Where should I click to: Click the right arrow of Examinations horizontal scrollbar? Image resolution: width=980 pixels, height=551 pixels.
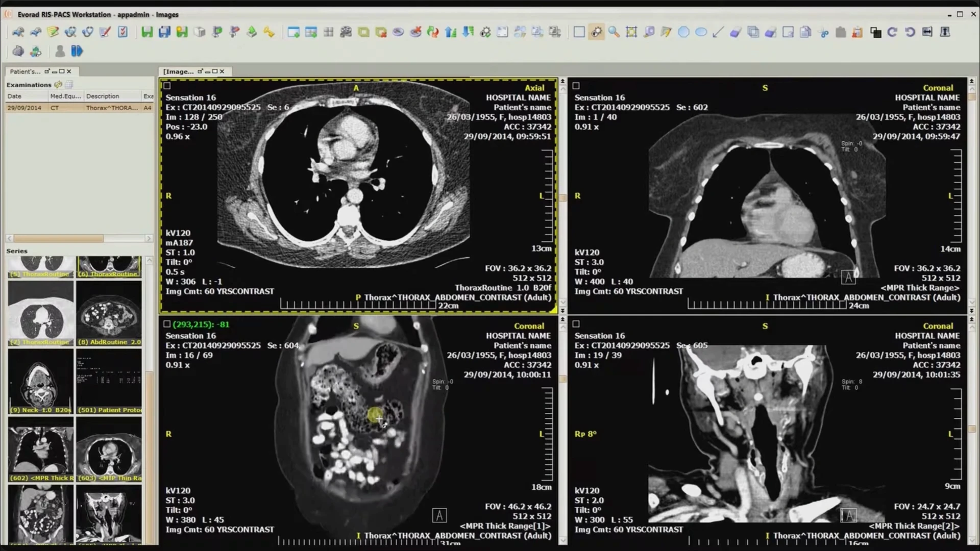point(149,238)
